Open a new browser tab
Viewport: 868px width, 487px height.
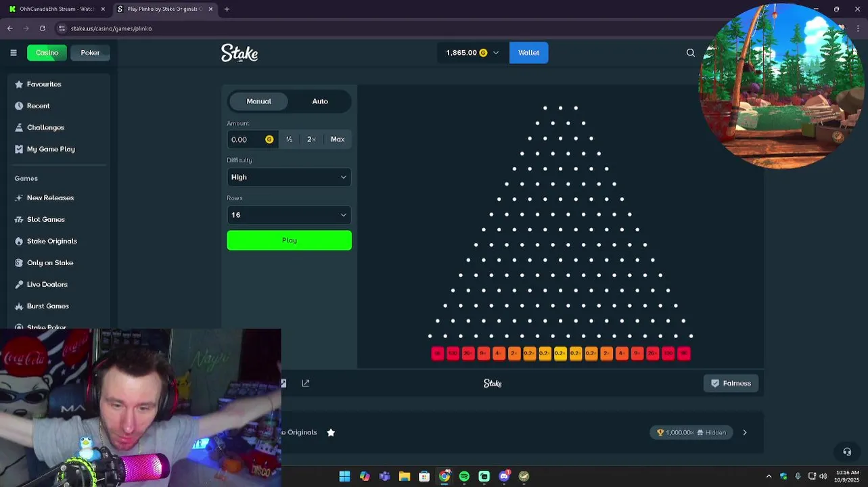(x=227, y=9)
